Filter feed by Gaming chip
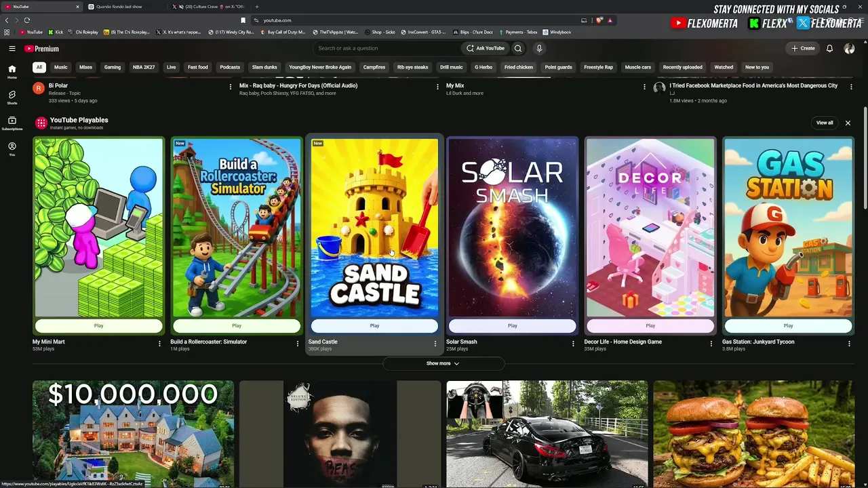The width and height of the screenshot is (868, 488). pyautogui.click(x=113, y=67)
